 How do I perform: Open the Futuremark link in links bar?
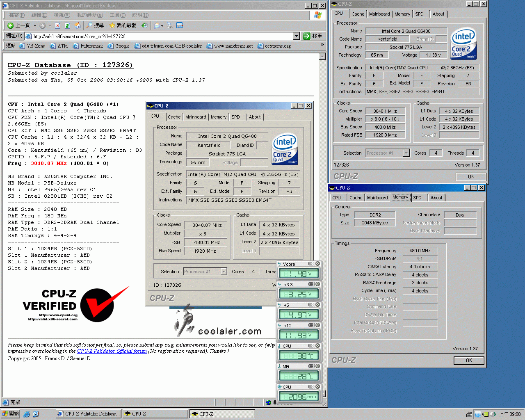coord(88,46)
